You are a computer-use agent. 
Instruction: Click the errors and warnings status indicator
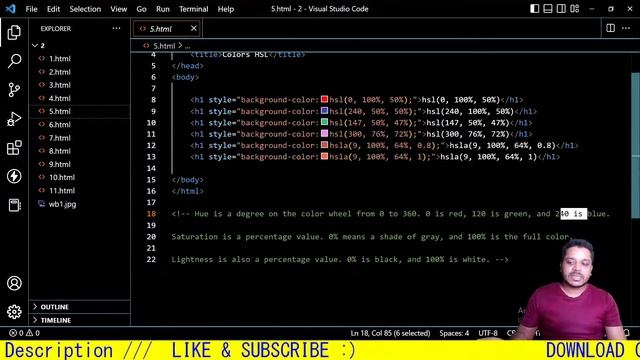[24, 333]
